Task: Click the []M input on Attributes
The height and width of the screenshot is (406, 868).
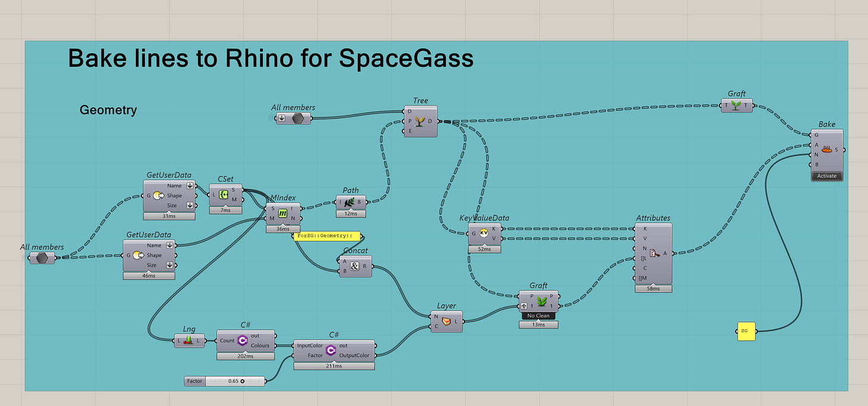Action: (644, 278)
